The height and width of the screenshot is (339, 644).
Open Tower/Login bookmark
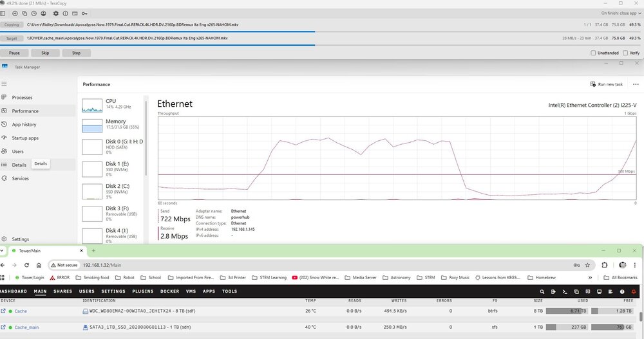pos(29,278)
